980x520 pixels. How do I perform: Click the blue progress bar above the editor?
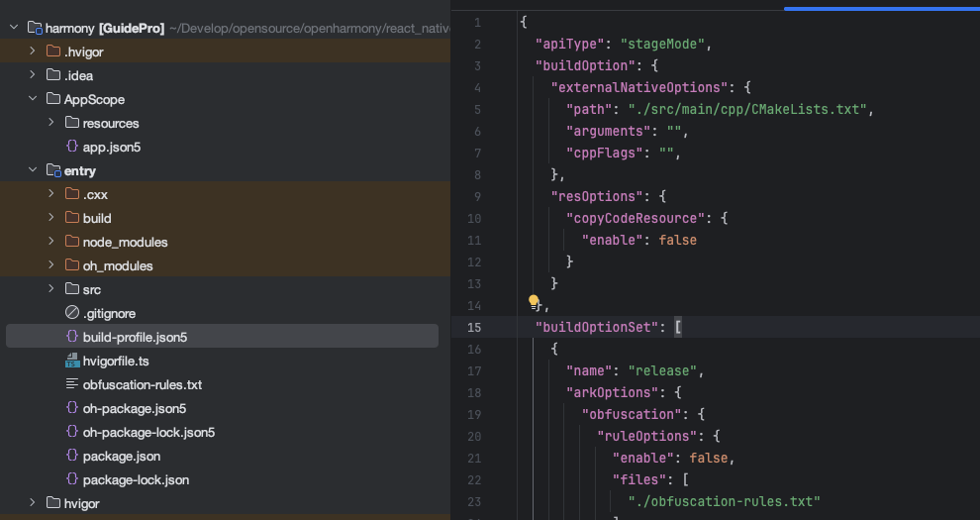tap(882, 9)
